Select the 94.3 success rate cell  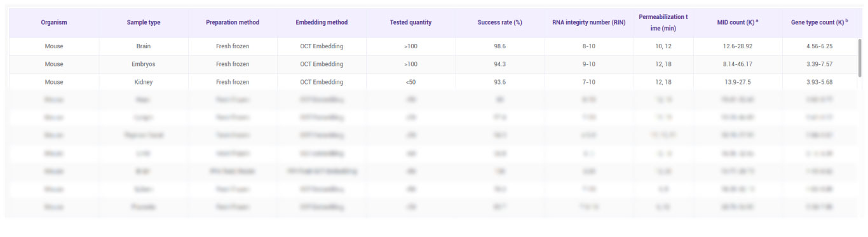point(499,64)
